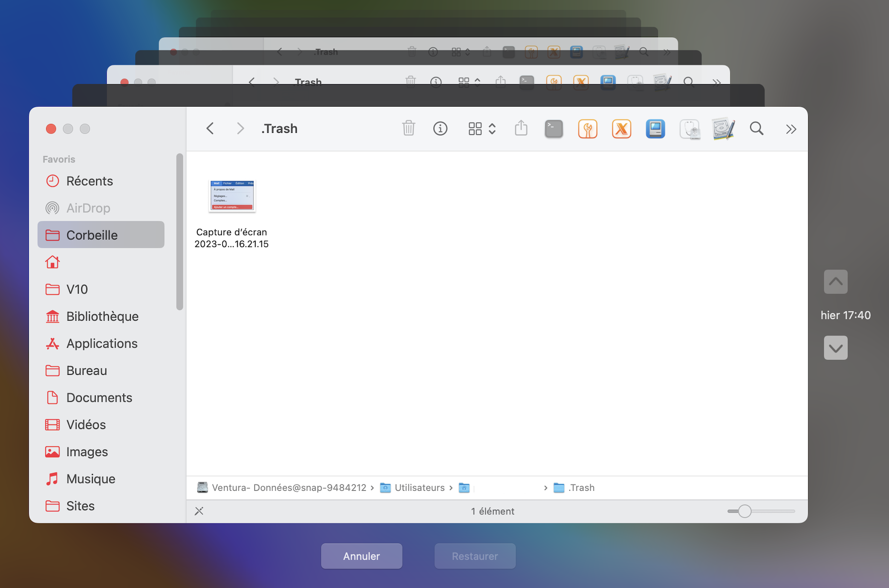
Task: Select the Capture d'écran file thumbnail
Action: pos(232,196)
